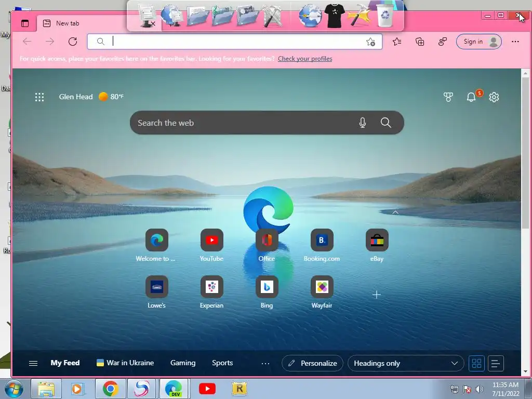The width and height of the screenshot is (532, 399).
Task: Launch Google Chrome from taskbar
Action: (x=110, y=389)
